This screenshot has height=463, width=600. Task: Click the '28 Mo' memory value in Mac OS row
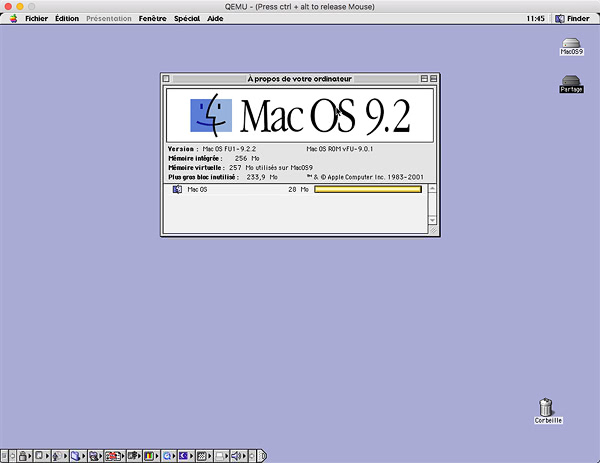coord(298,189)
